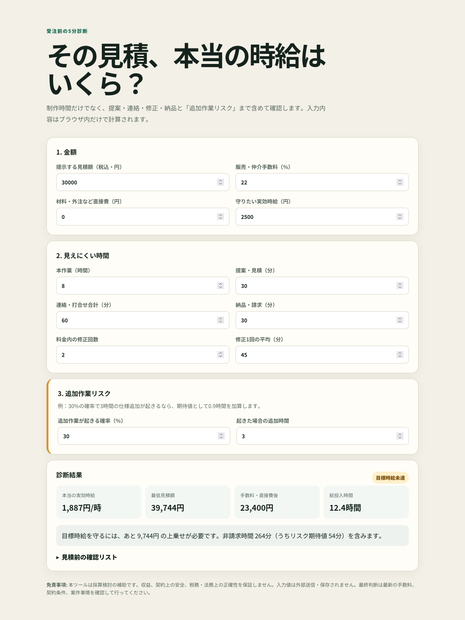Select the main work hours field showing 8
Image resolution: width=465 pixels, height=620 pixels.
(142, 285)
